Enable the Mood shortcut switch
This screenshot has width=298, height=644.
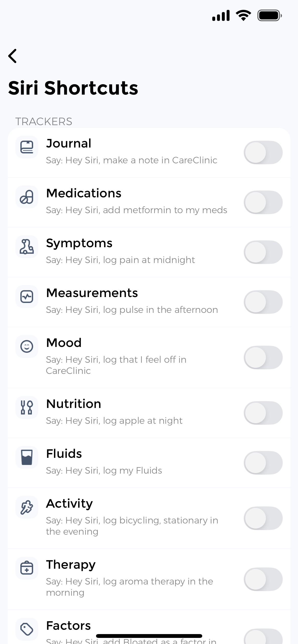(263, 357)
